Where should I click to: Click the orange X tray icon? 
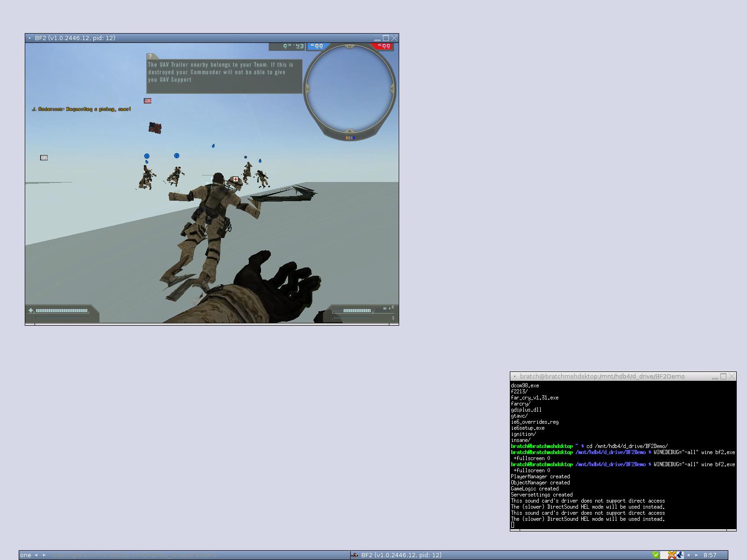672,555
